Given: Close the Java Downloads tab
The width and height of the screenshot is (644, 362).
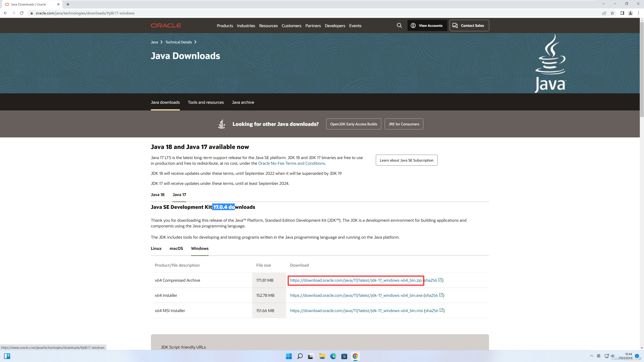Looking at the screenshot, I should pos(58,4).
